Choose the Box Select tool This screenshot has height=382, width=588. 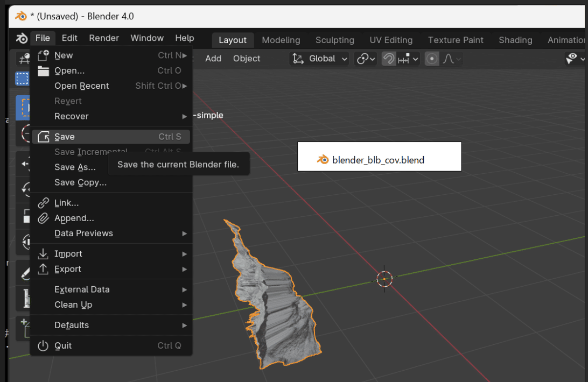23,79
